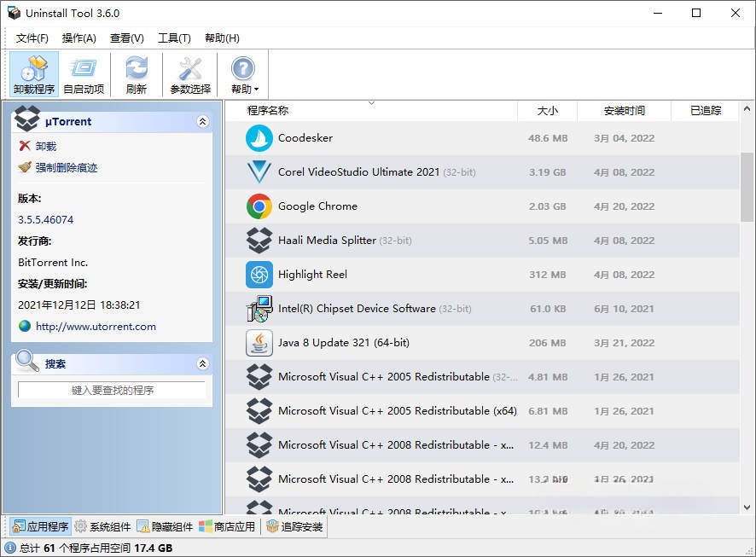Click the 帮助 help toolbar icon
This screenshot has width=756, height=557.
242,69
